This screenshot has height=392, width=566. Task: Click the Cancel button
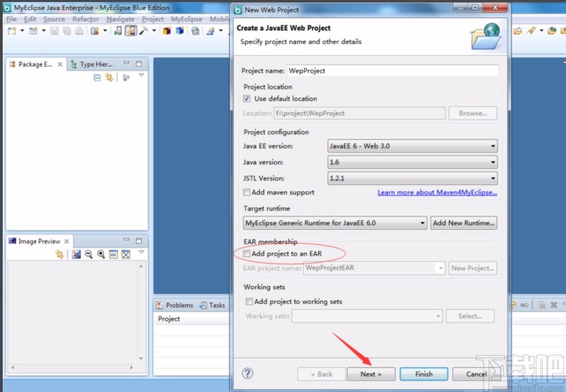(476, 374)
